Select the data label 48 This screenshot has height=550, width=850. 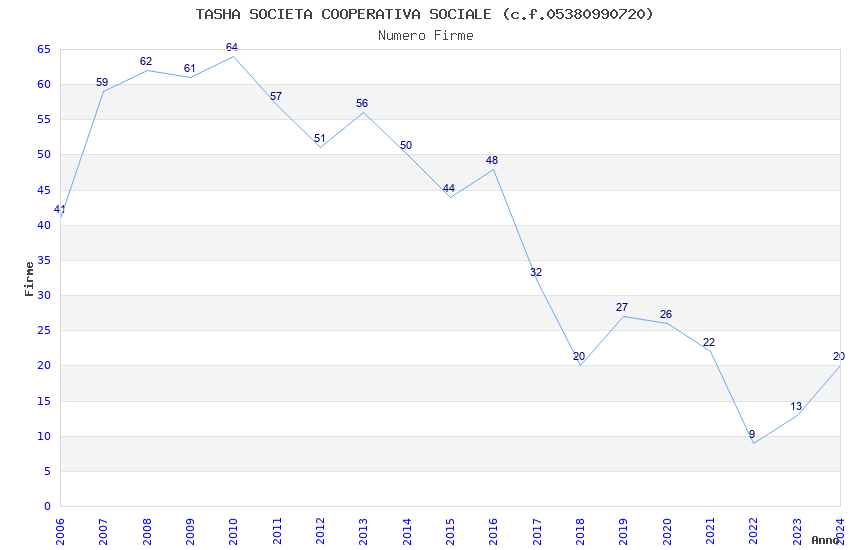(492, 160)
